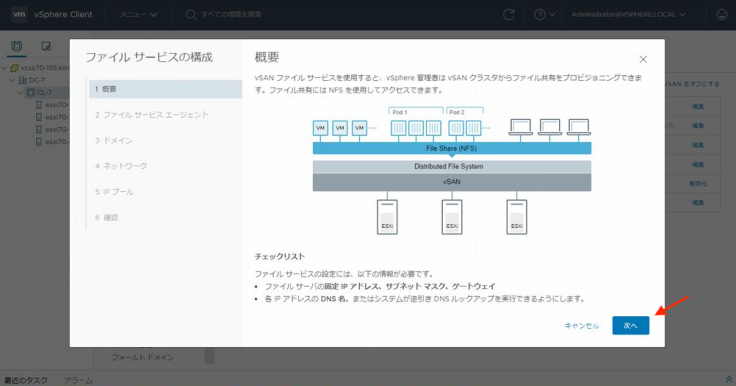Expand the bottom tasks panel chevron
This screenshot has width=736, height=386.
pyautogui.click(x=729, y=379)
